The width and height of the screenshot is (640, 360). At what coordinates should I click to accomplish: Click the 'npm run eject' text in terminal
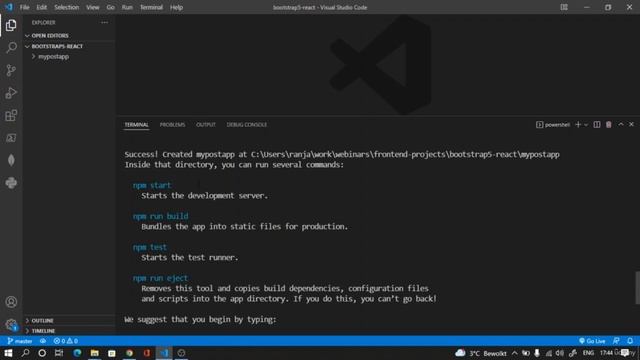pos(160,278)
